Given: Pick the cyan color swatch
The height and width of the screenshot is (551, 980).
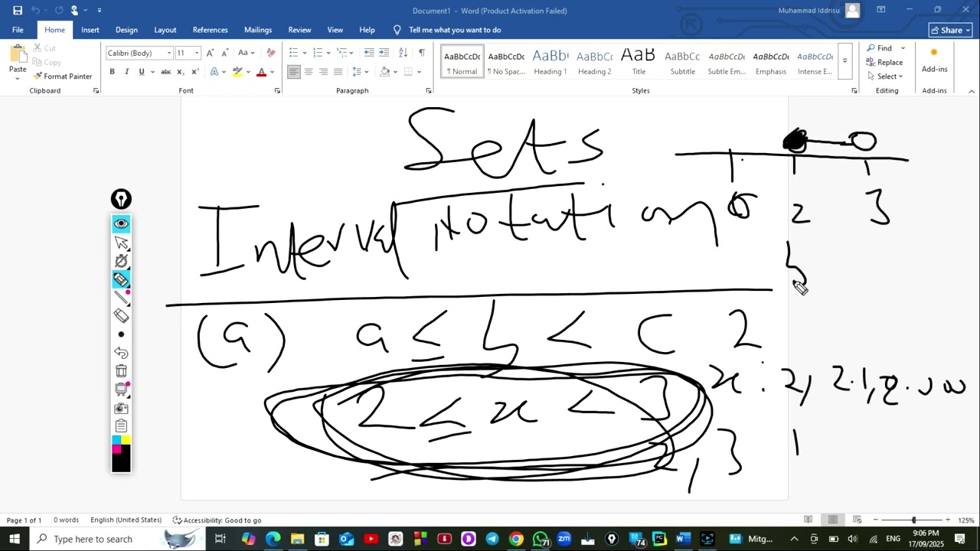Looking at the screenshot, I should tap(116, 440).
